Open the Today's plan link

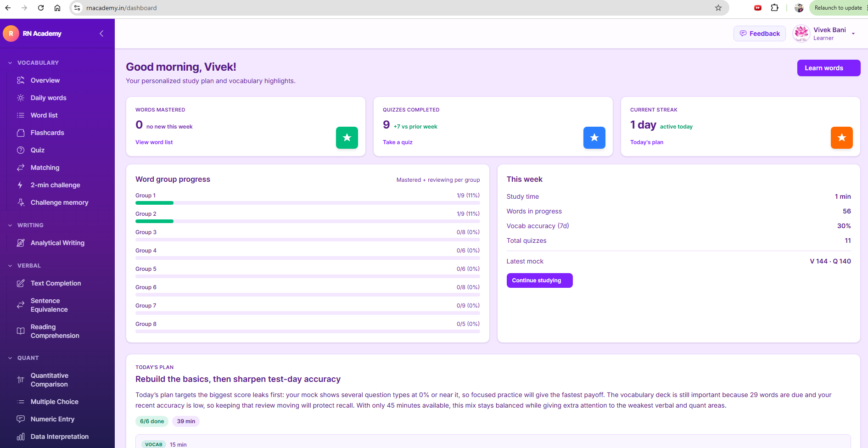click(x=647, y=142)
